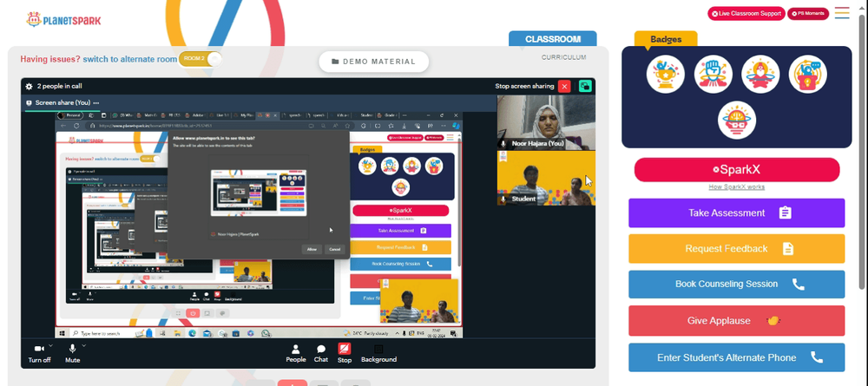Viewport: 868px width, 386px height.
Task: Open Background settings
Action: pyautogui.click(x=378, y=353)
